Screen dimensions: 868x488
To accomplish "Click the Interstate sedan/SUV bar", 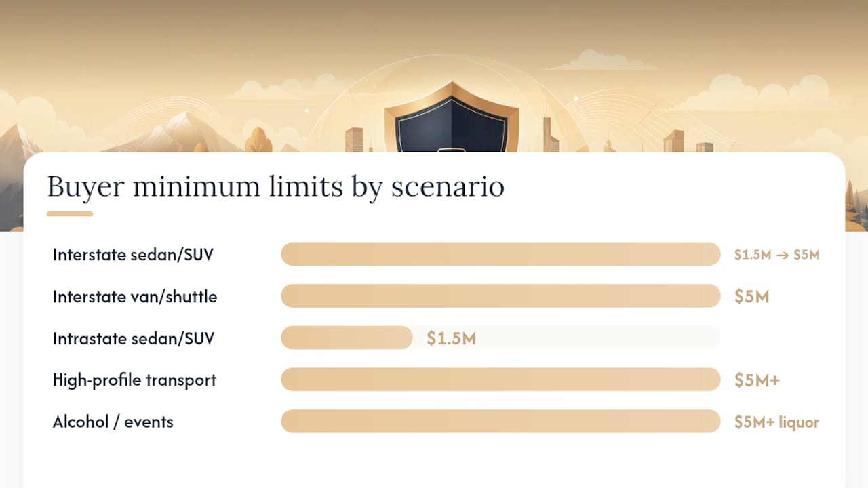I will click(500, 254).
